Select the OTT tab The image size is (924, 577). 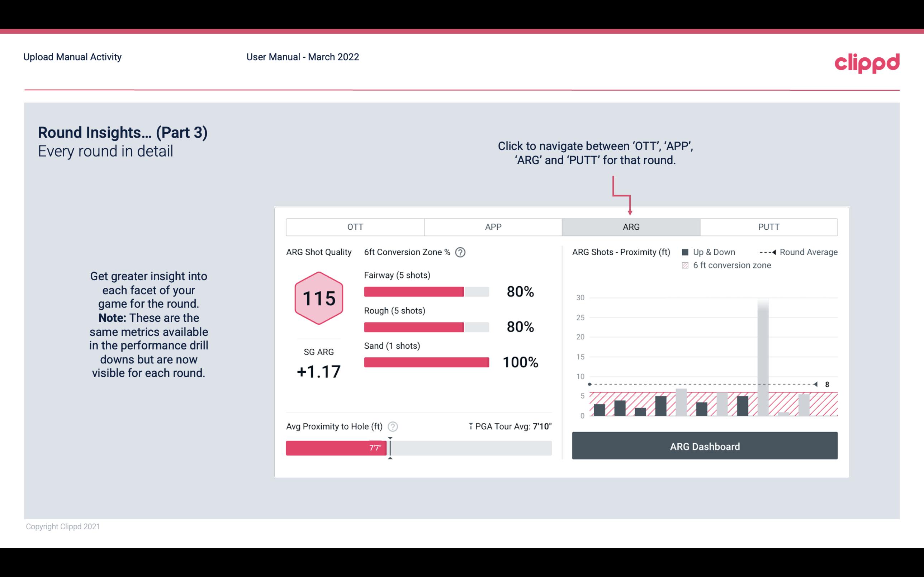(x=355, y=226)
